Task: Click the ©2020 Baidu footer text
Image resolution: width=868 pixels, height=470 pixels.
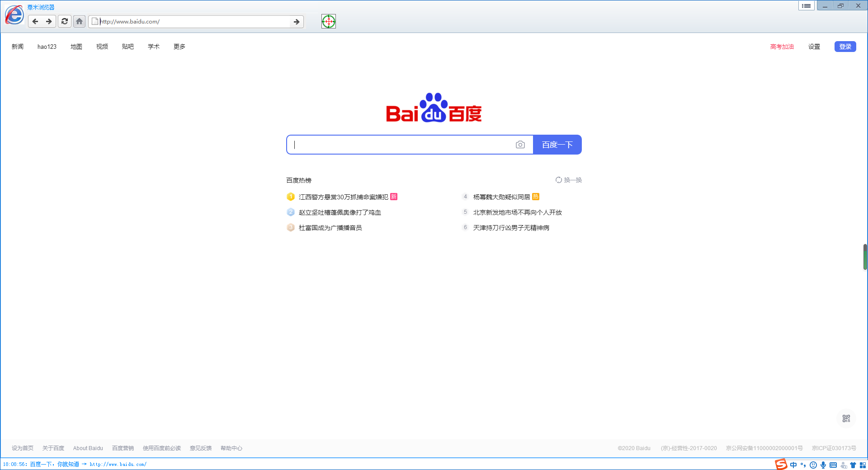Action: click(634, 448)
